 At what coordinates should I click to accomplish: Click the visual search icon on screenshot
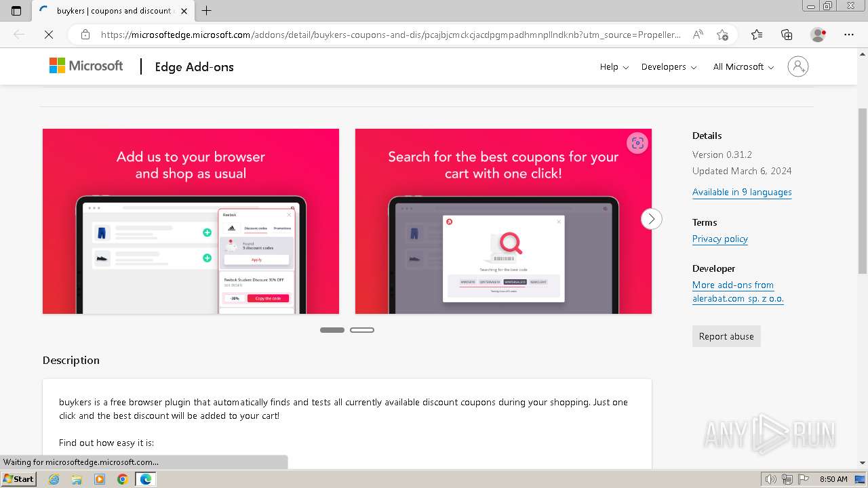[x=637, y=143]
